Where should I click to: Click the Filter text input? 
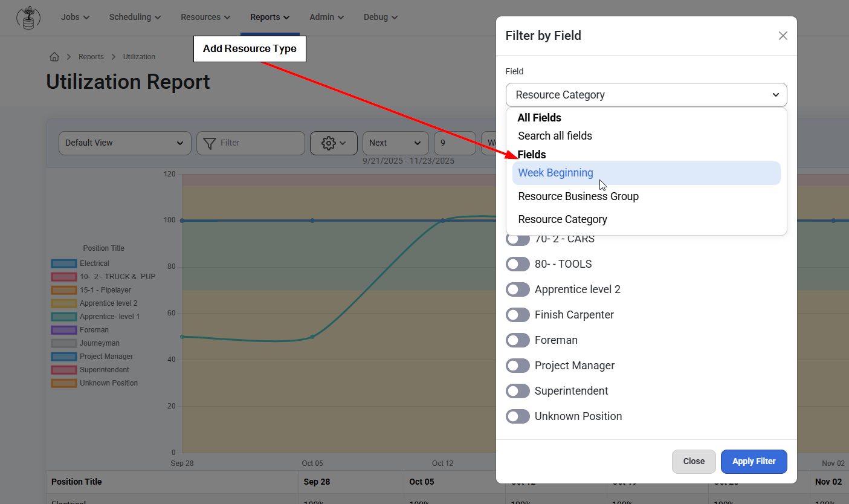click(x=251, y=143)
